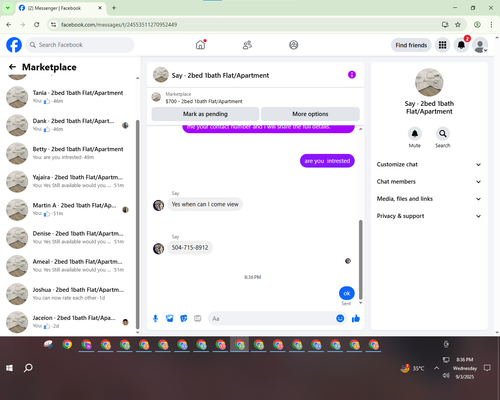Viewport: 500px width, 400px height.
Task: Open Tania's apartment conversation
Action: click(68, 97)
